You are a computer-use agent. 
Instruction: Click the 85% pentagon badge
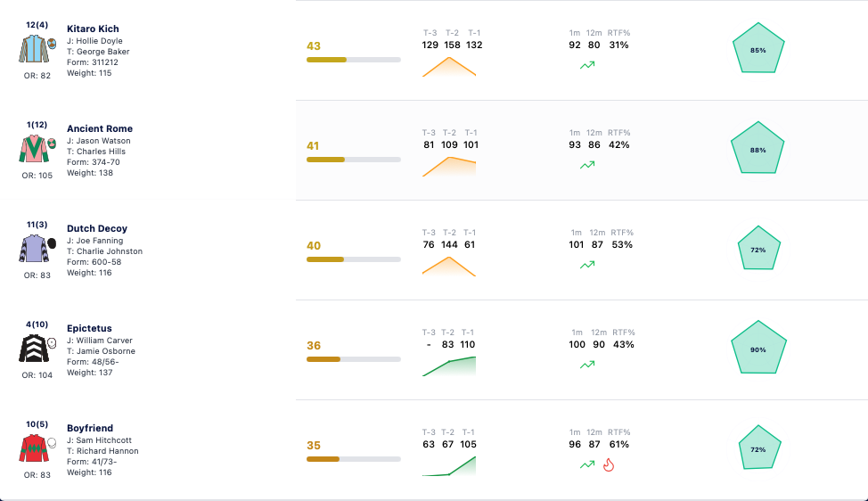click(758, 49)
